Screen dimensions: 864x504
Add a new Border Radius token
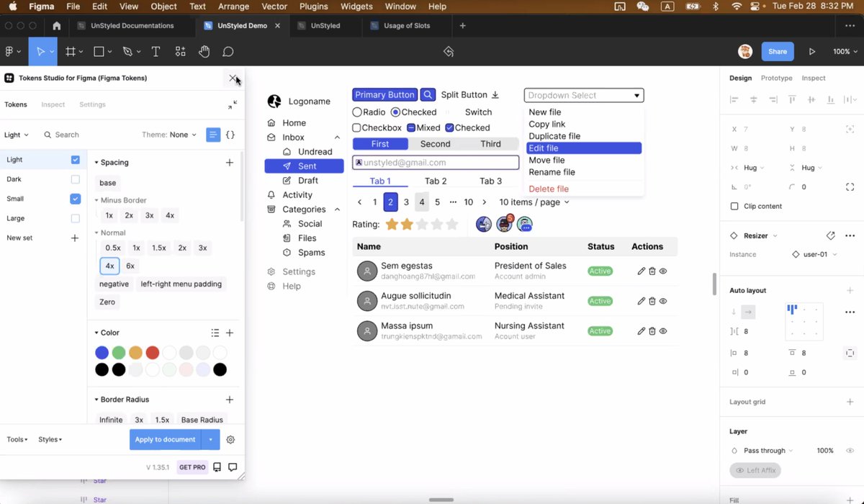[x=230, y=400]
